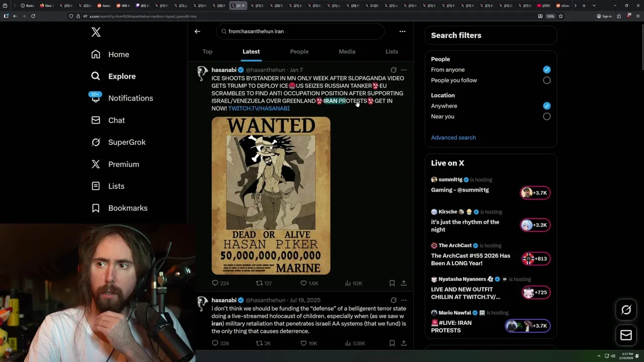
Task: Open a new browser tab
Action: click(x=584, y=6)
